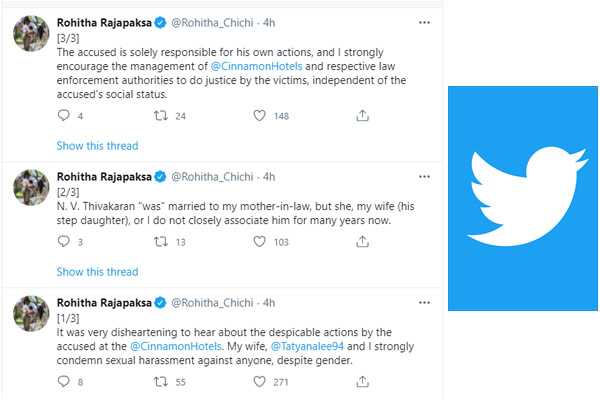Viewport: 600px width, 400px height.
Task: Share the [3/3] tweet
Action: 363,116
